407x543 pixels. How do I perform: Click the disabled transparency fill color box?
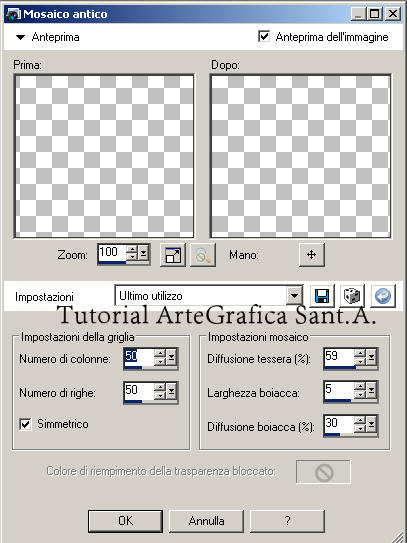click(324, 472)
